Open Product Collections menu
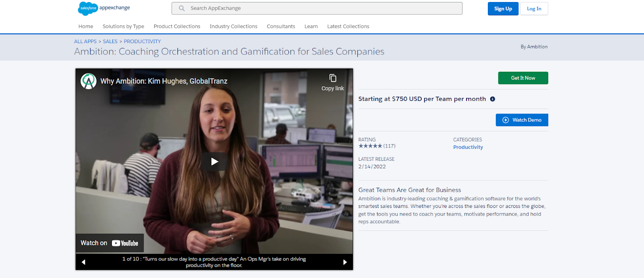The image size is (644, 278). [177, 26]
